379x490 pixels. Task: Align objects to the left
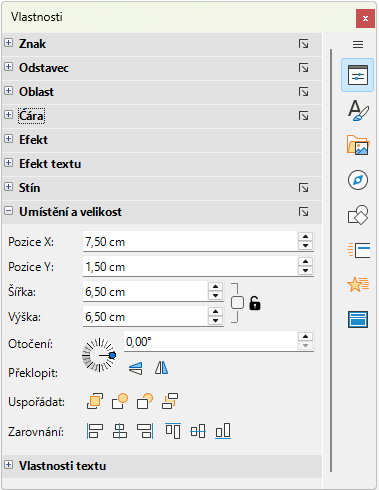coord(95,431)
